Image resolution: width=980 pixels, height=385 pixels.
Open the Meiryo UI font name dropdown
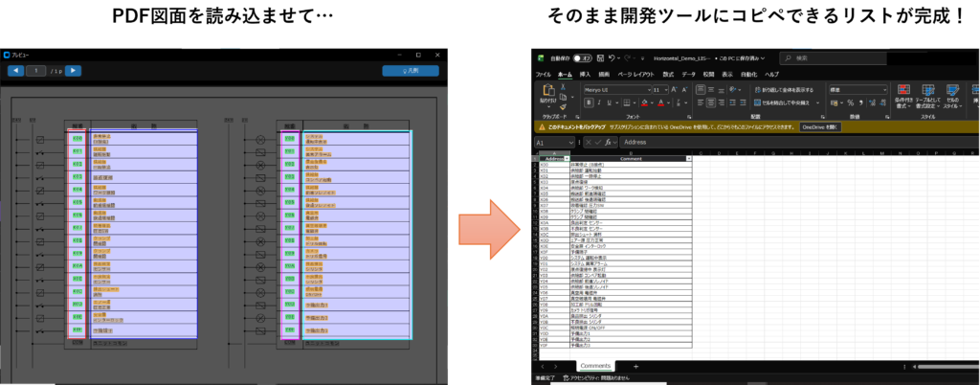pyautogui.click(x=647, y=89)
